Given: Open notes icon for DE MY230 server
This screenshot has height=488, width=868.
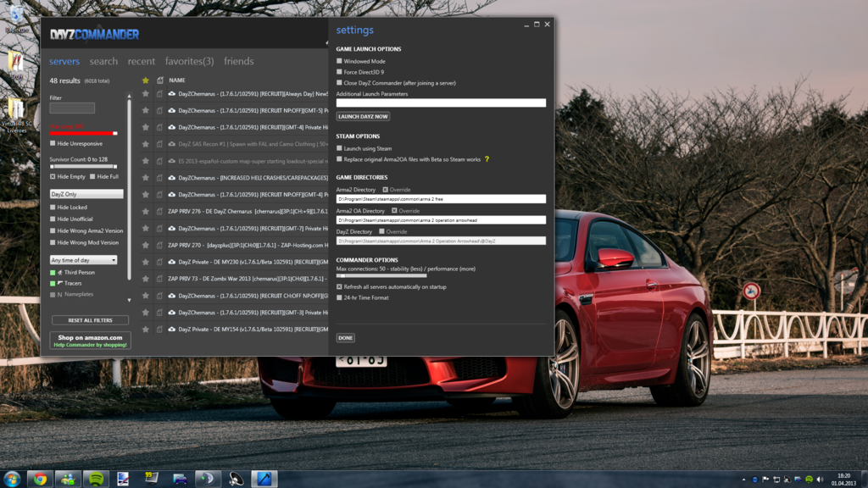Looking at the screenshot, I should 159,262.
